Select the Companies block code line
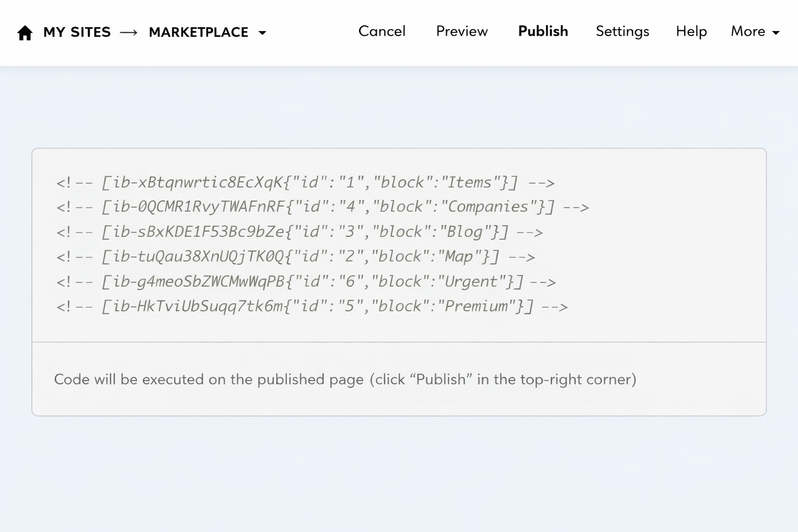 (x=322, y=207)
